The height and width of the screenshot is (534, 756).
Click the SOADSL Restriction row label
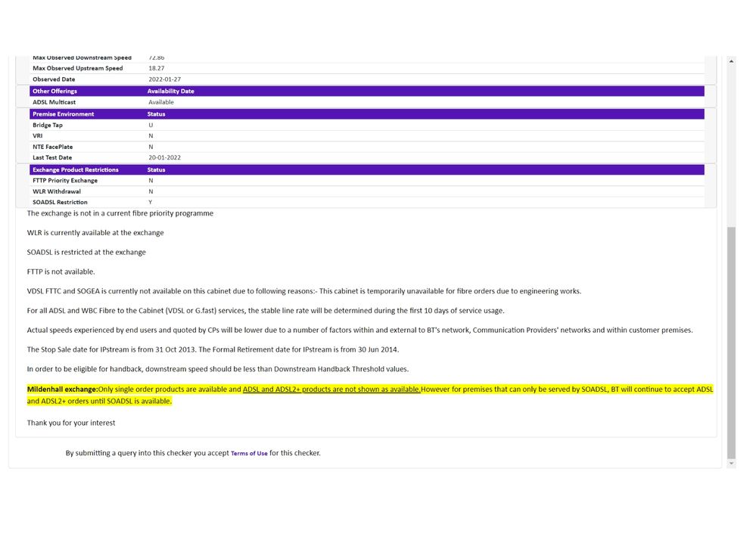pyautogui.click(x=60, y=203)
